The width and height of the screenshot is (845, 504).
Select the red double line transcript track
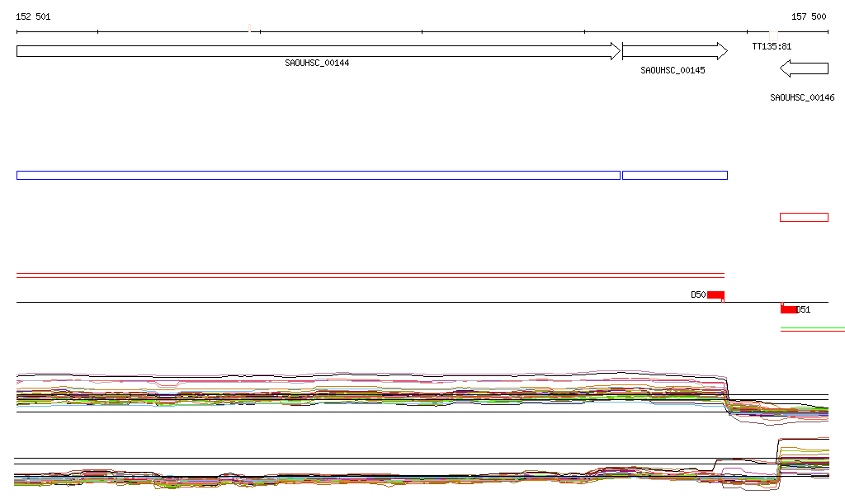(x=370, y=276)
